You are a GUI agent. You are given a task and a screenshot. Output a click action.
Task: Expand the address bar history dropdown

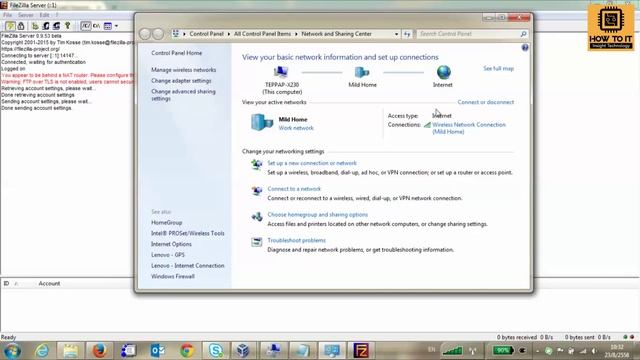click(x=396, y=34)
